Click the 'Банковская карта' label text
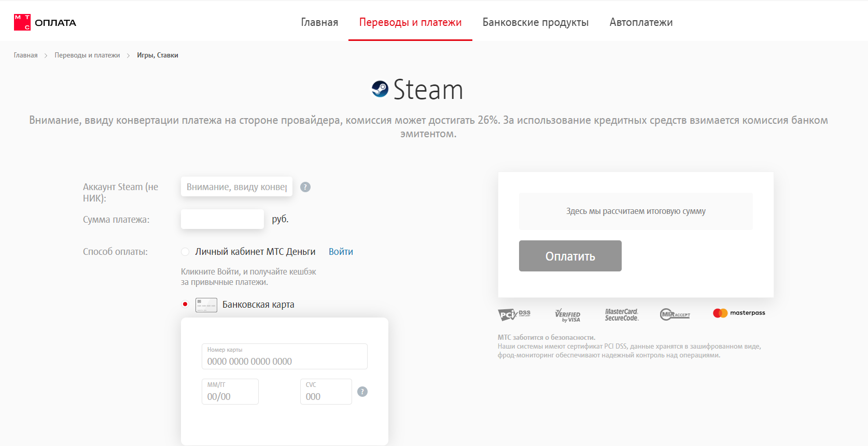 click(258, 305)
